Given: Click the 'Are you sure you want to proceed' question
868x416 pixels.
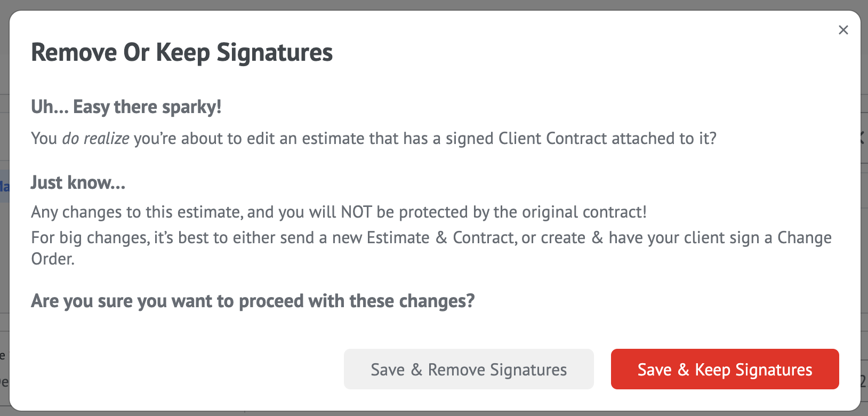Looking at the screenshot, I should coord(253,301).
